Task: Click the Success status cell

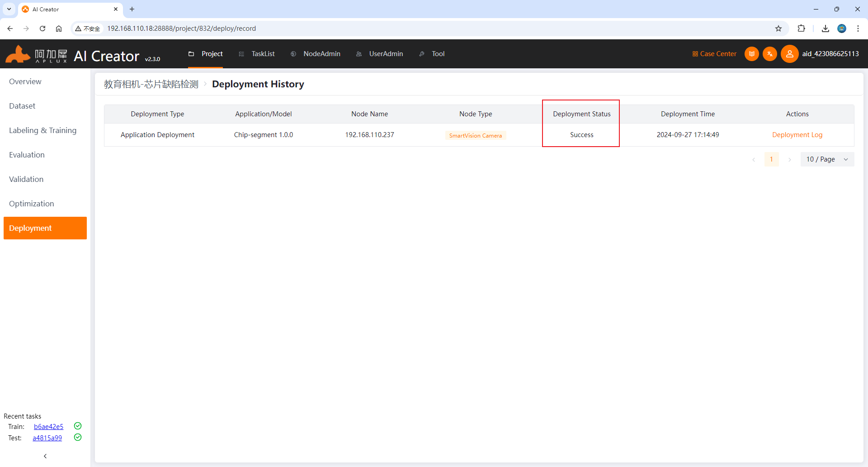Action: pyautogui.click(x=581, y=135)
